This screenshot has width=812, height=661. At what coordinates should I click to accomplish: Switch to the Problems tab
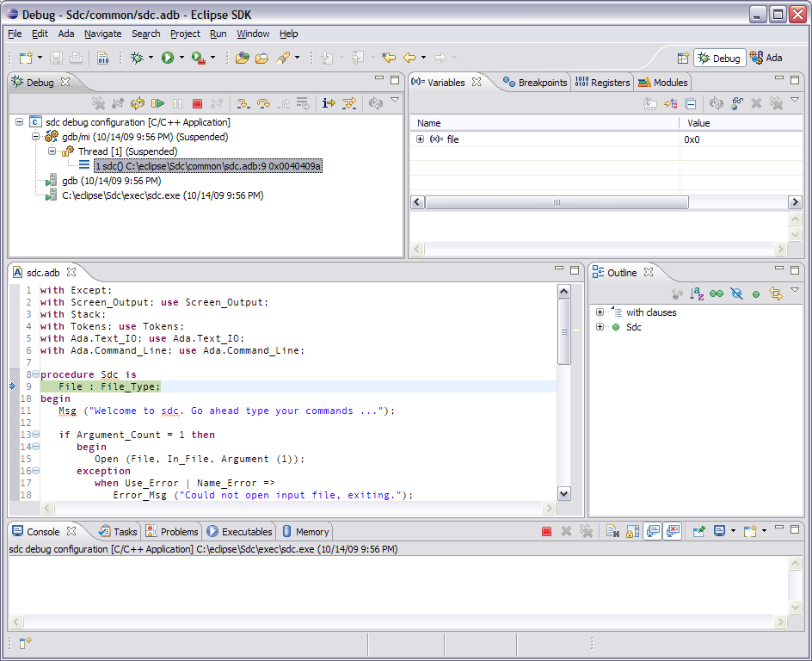172,532
